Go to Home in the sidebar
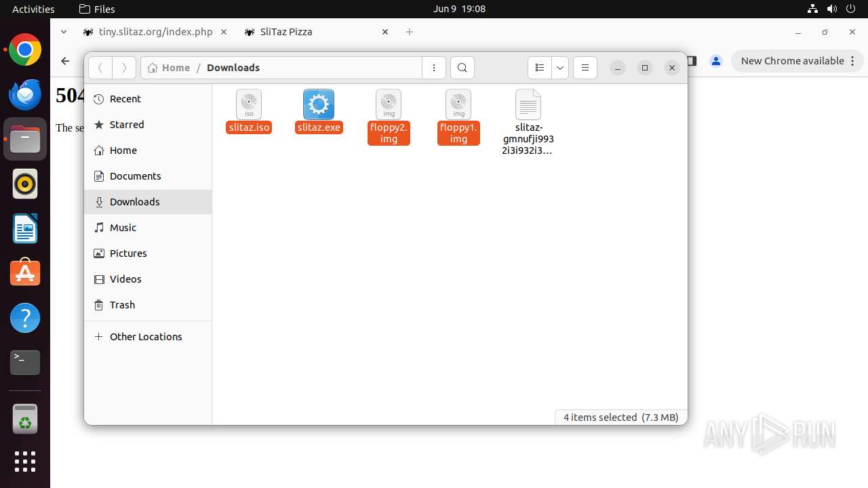The height and width of the screenshot is (488, 868). pos(148,150)
